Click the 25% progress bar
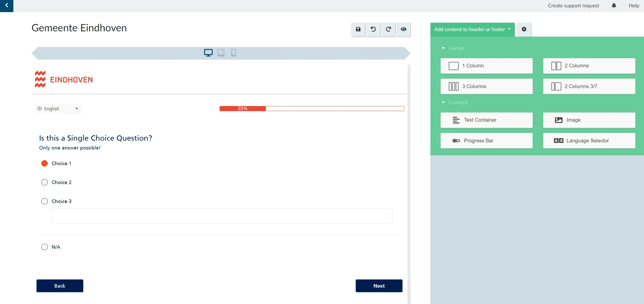This screenshot has height=304, width=644. point(312,109)
